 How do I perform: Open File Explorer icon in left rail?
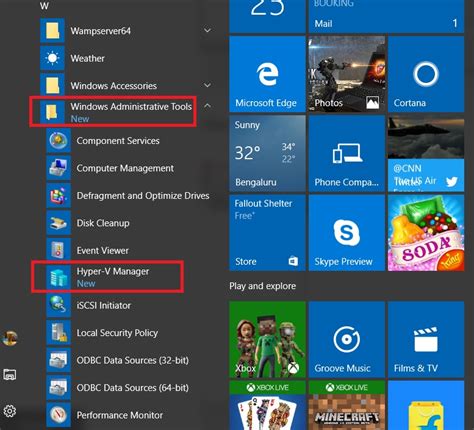pos(10,374)
